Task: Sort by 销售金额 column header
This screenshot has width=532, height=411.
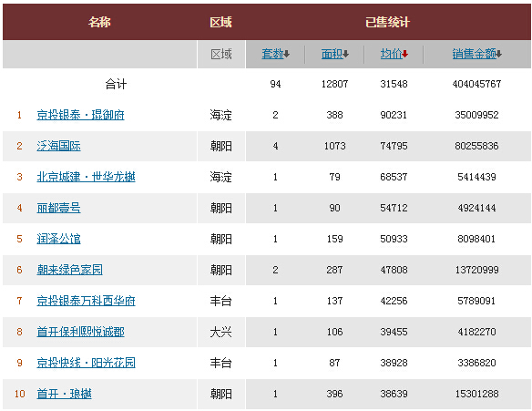Action: [x=474, y=54]
